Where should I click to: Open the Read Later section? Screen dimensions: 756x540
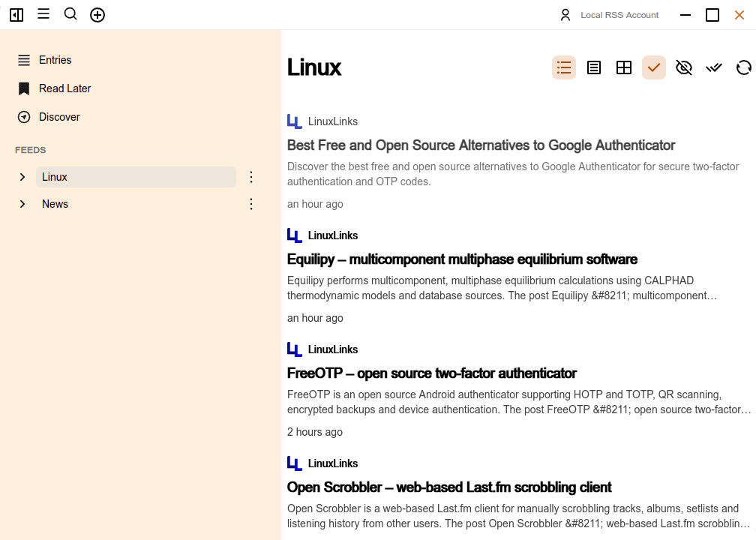tap(64, 88)
